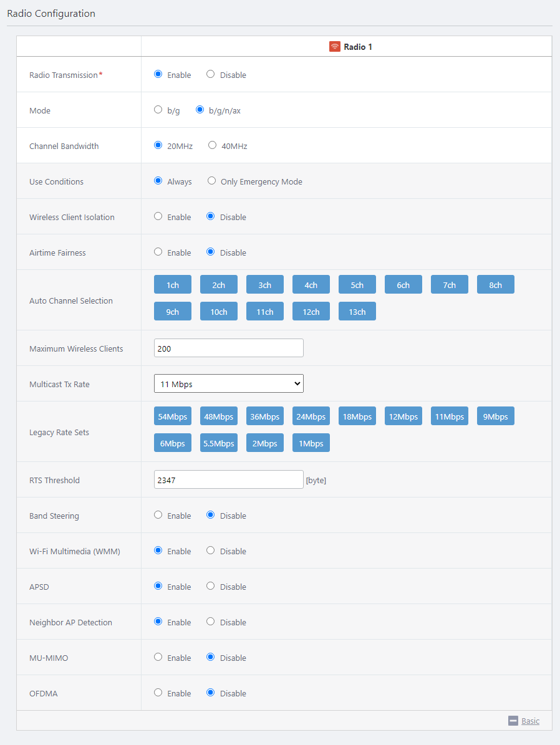Disable Neighbor AP Detection
Viewport: 560px width, 745px height.
[211, 622]
